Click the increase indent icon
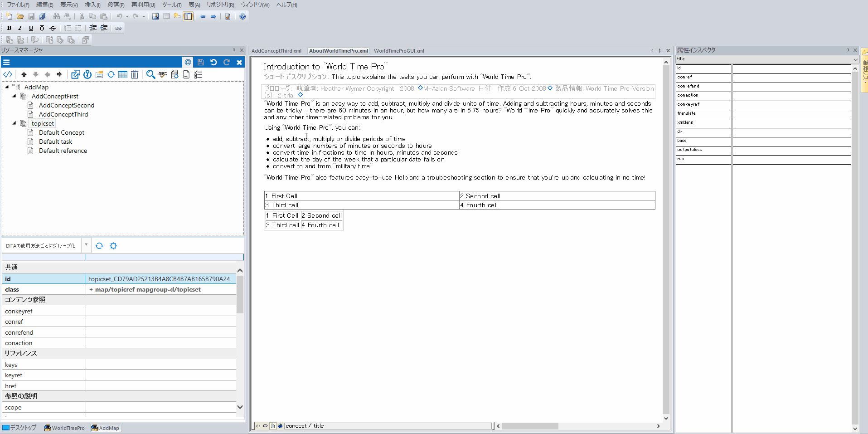 (104, 28)
